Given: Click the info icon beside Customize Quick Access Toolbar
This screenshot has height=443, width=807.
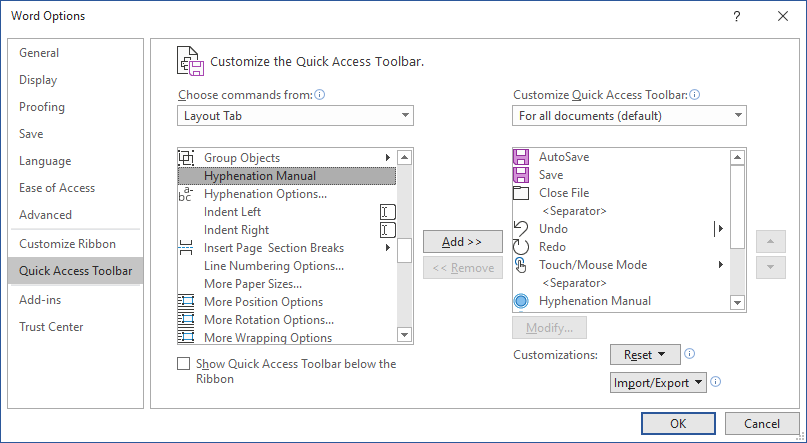Looking at the screenshot, I should pyautogui.click(x=694, y=95).
